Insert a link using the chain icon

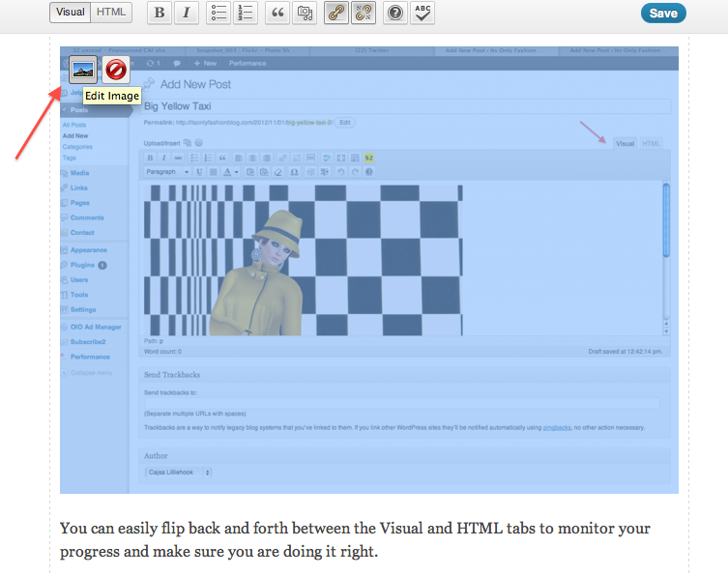[336, 14]
